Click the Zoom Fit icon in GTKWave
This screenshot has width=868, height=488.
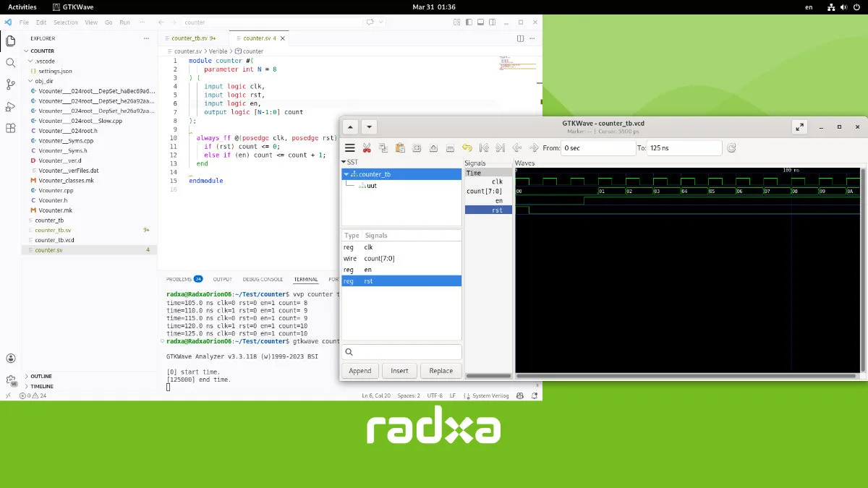(417, 148)
